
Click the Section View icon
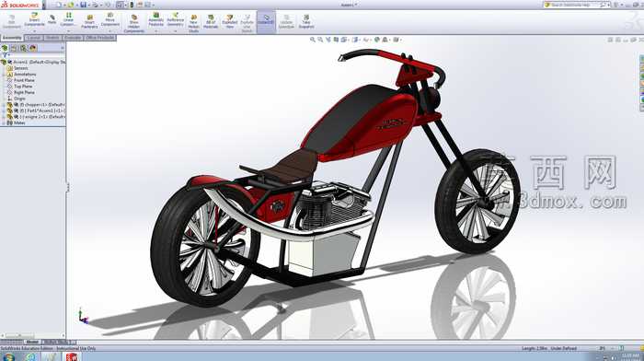click(x=336, y=40)
